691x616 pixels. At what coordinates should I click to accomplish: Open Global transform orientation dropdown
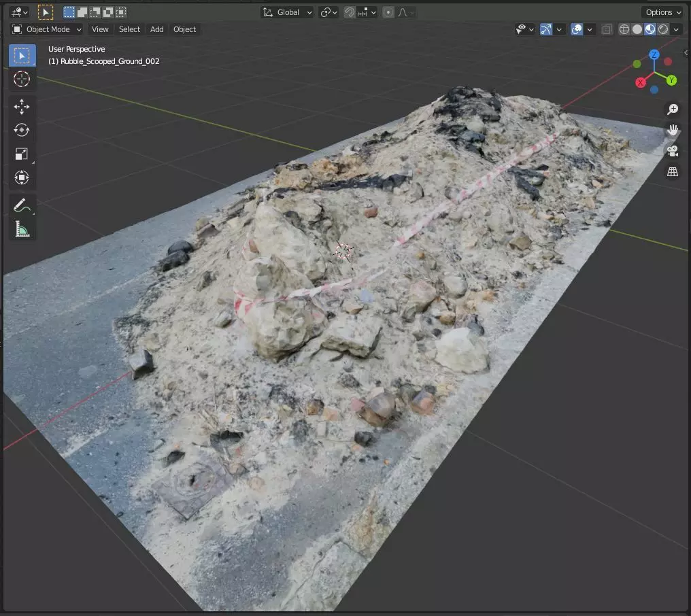coord(287,12)
